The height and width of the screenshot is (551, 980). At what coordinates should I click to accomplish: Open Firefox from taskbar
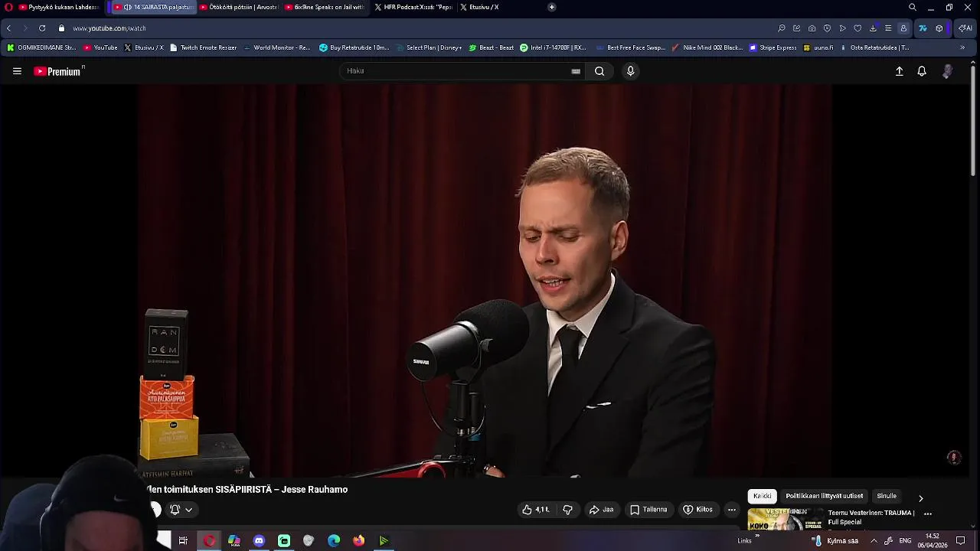tap(358, 541)
